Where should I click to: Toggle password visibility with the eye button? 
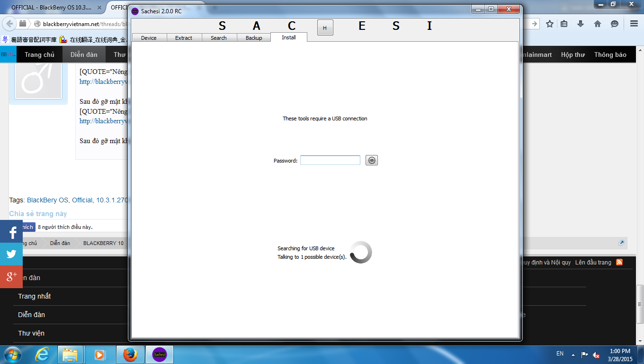(x=372, y=160)
